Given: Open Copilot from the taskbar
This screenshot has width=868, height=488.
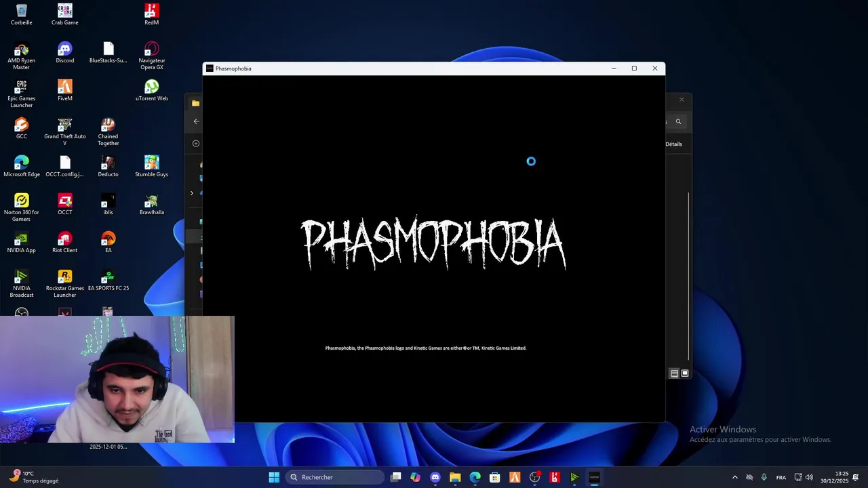Looking at the screenshot, I should point(416,477).
